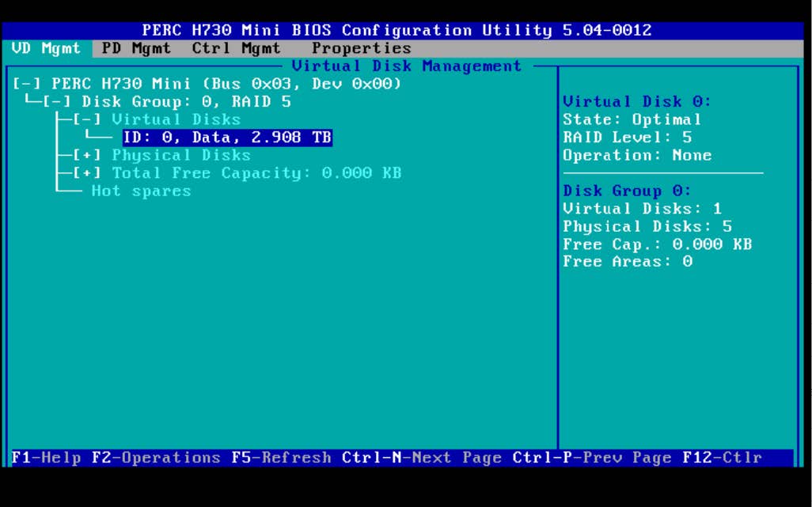Click the Virtual Disks: 1 line
This screenshot has height=507, width=812.
(x=643, y=209)
